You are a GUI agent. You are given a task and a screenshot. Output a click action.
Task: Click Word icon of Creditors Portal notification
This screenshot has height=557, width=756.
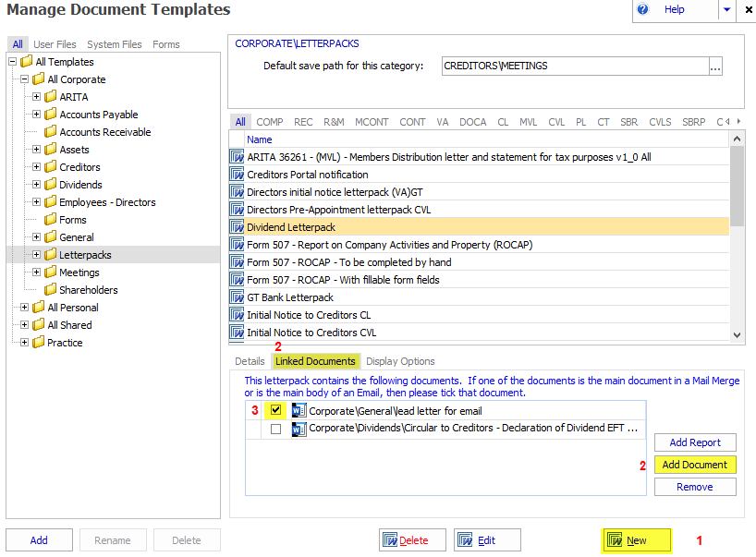tap(237, 175)
